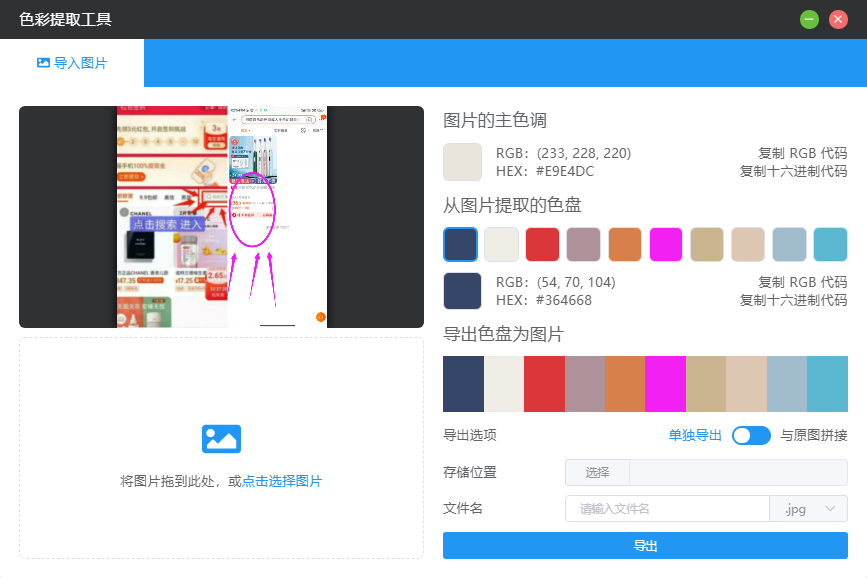Open the .jpg file format dropdown
Viewport: 867px width, 578px height.
coord(808,508)
